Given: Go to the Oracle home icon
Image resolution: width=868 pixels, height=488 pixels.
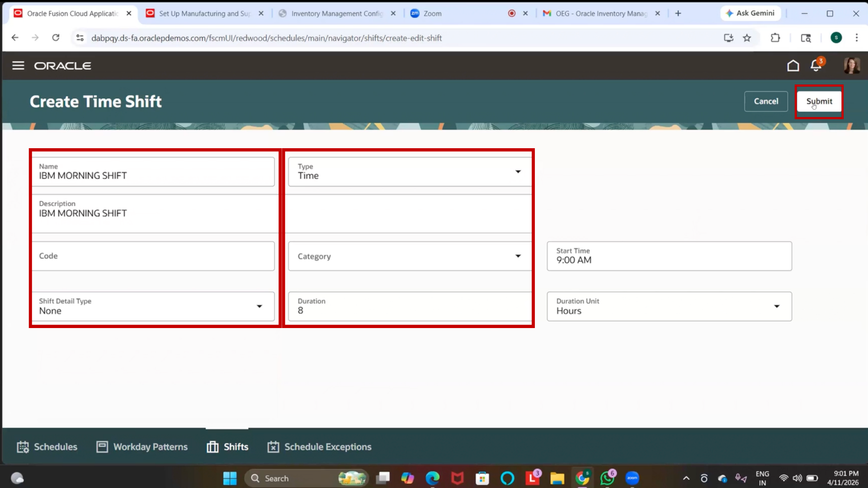Looking at the screenshot, I should 793,66.
